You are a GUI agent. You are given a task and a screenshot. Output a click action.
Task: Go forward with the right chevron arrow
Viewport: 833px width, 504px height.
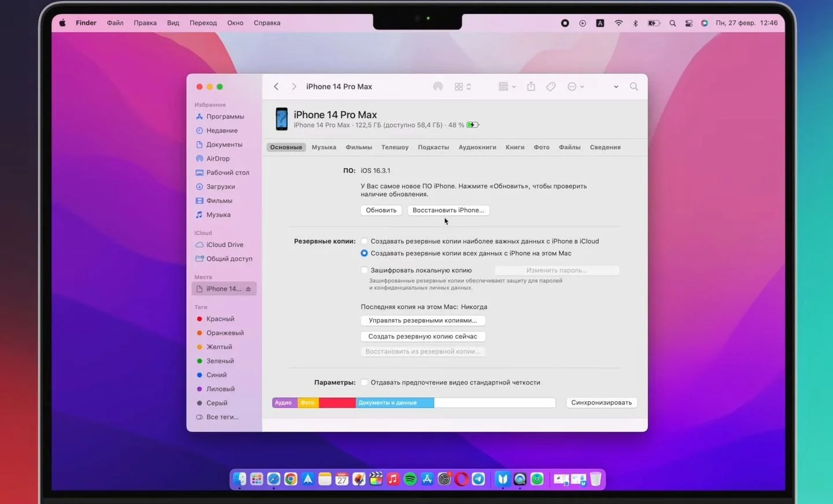pyautogui.click(x=294, y=87)
